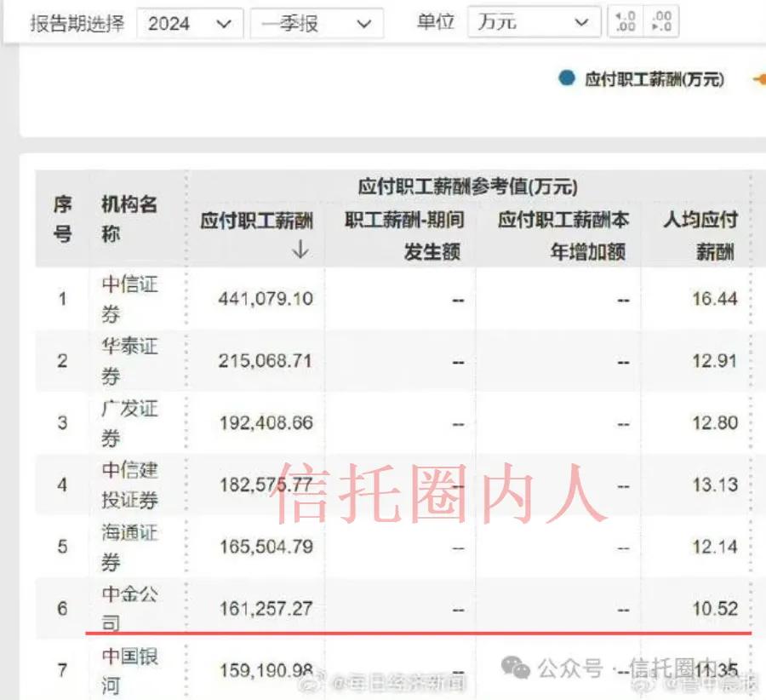Click the 单位 label
Image resolution: width=766 pixels, height=700 pixels.
click(435, 21)
